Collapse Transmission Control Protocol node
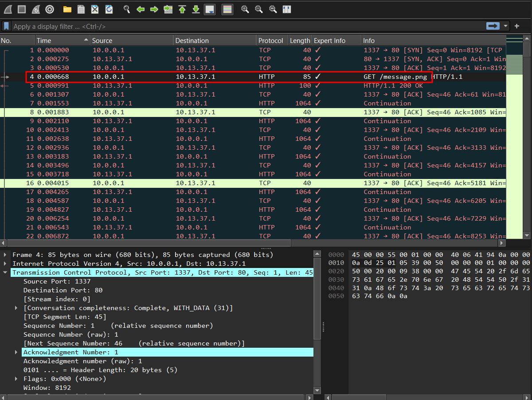This screenshot has width=532, height=400. tap(5, 272)
